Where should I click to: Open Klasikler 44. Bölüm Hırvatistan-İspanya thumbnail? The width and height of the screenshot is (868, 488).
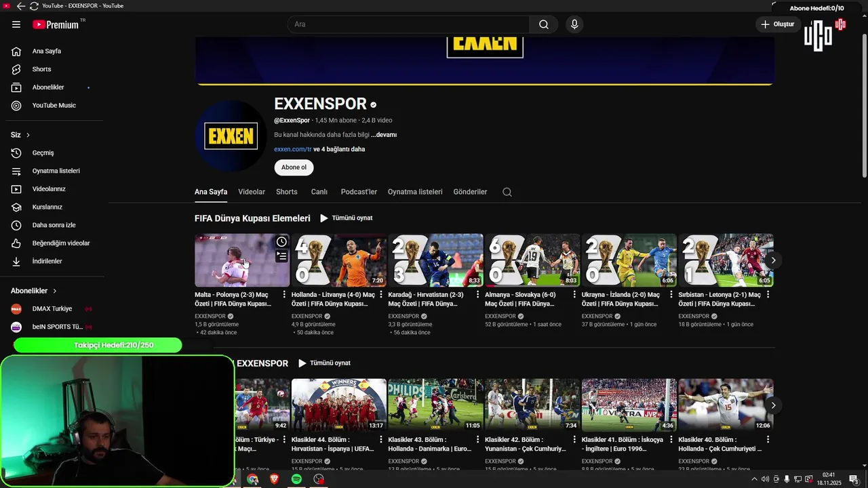pos(339,405)
